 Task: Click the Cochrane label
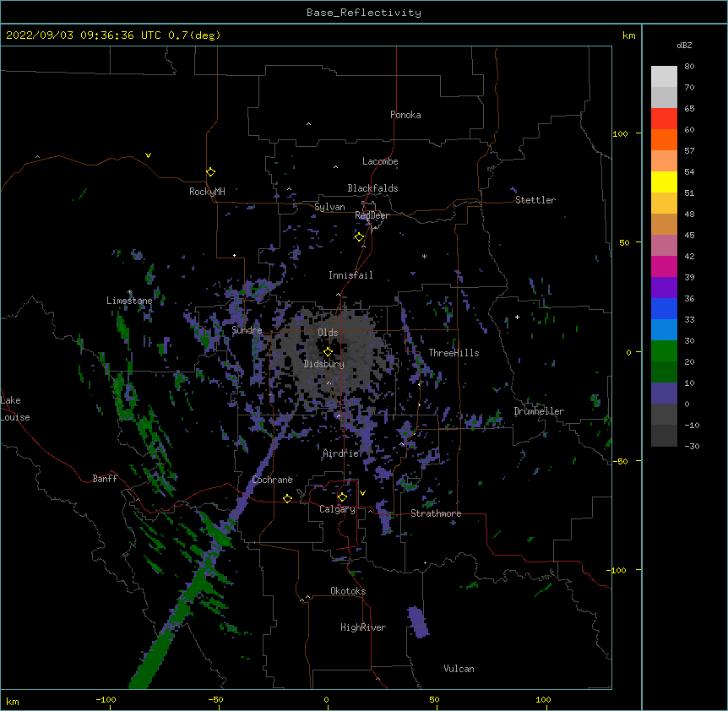(272, 480)
